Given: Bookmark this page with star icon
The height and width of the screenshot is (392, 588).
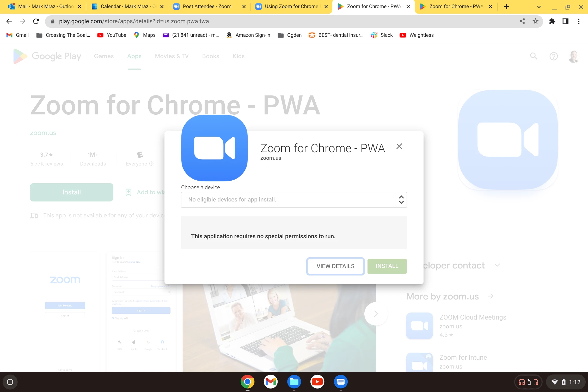Looking at the screenshot, I should 535,21.
